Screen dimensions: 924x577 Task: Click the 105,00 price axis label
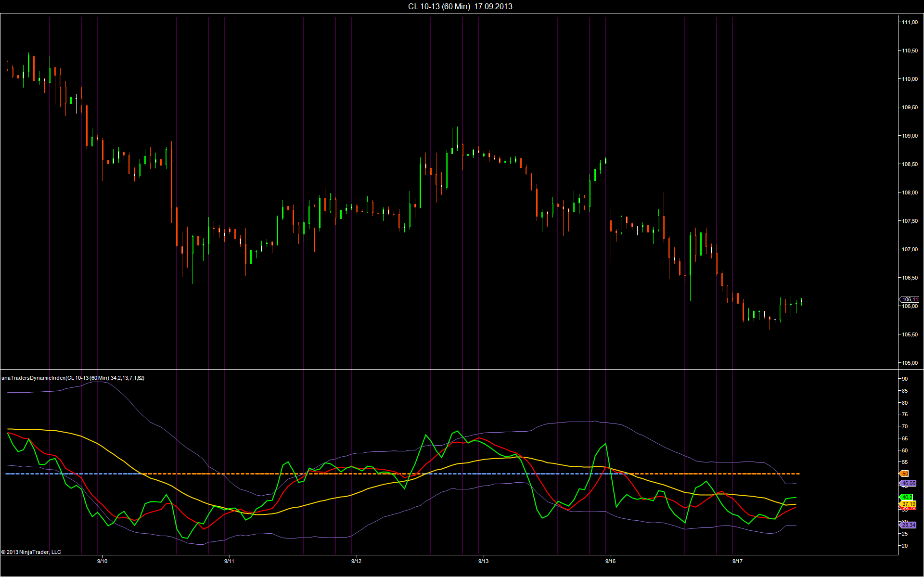[x=910, y=363]
